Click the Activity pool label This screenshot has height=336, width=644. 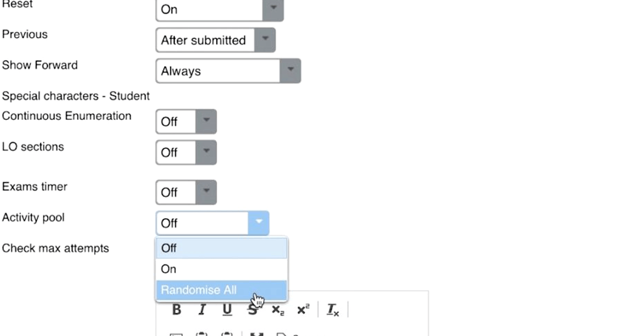(x=33, y=218)
